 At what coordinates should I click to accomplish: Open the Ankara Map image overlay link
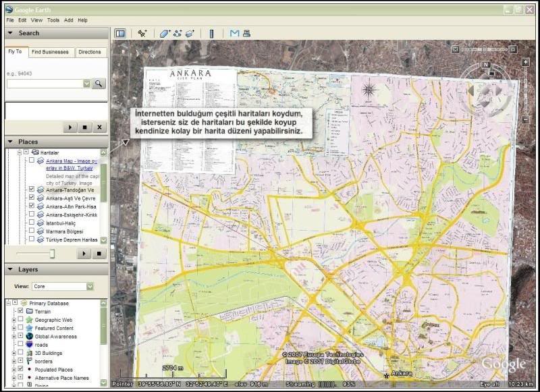72,161
